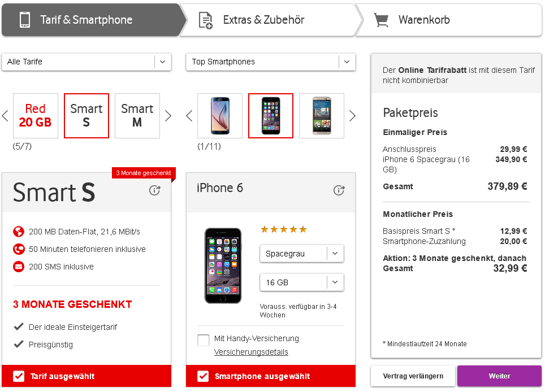Show next smartphones with right arrow
Image resolution: width=545 pixels, height=392 pixels.
click(352, 116)
